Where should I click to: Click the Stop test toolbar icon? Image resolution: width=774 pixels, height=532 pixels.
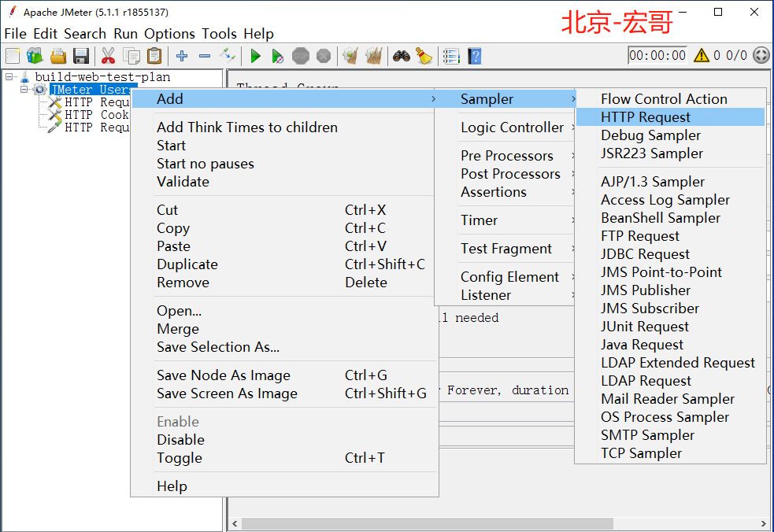tap(301, 56)
